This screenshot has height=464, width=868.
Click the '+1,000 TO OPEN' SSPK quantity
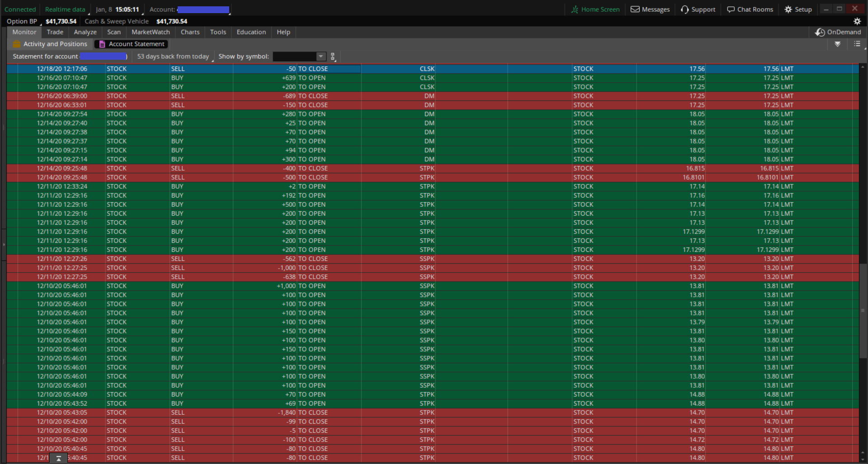301,286
